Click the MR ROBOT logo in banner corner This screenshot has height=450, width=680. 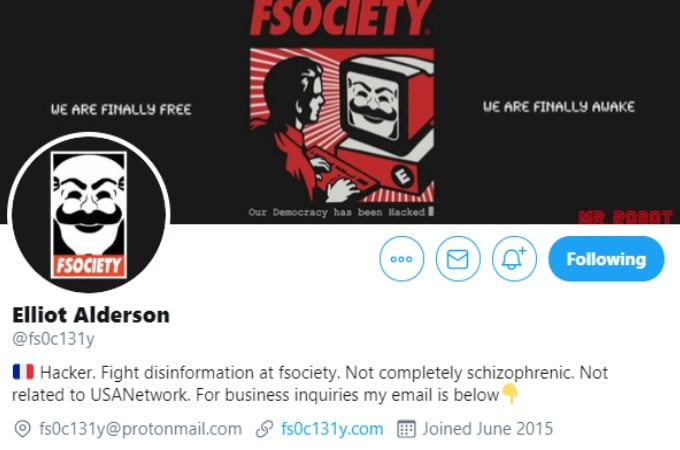tap(625, 217)
